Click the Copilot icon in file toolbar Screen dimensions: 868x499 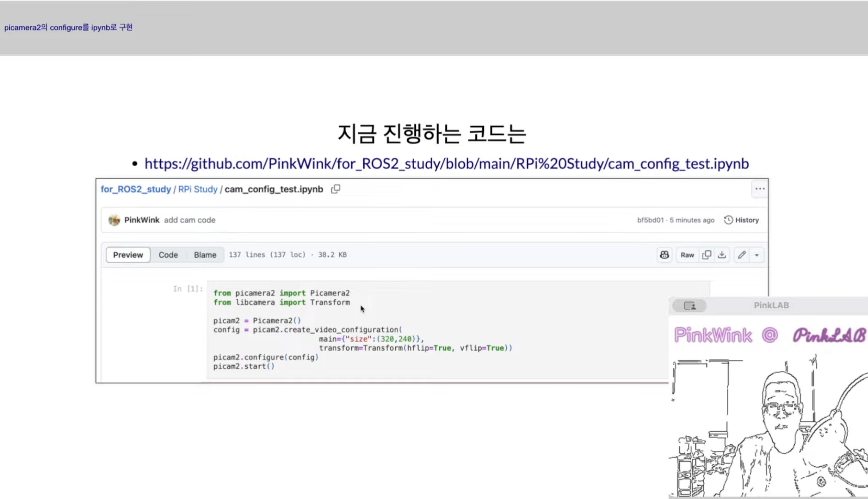[664, 255]
